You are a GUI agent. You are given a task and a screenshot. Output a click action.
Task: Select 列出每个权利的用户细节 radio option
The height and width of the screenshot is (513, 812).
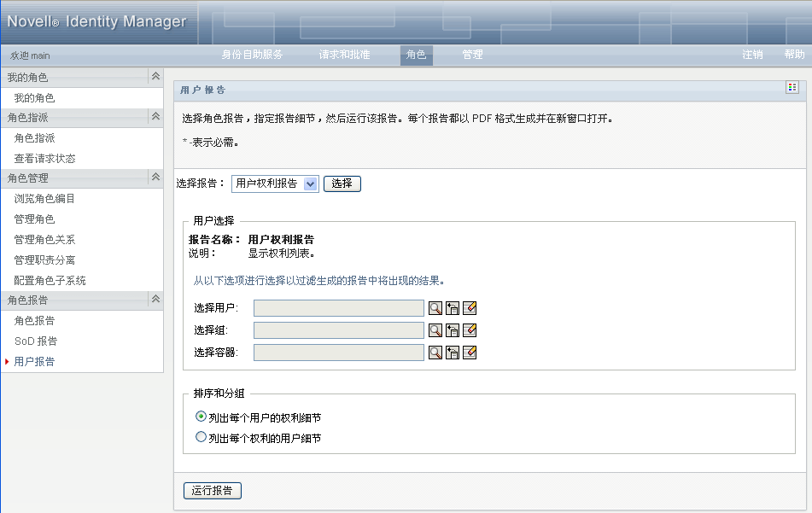coord(201,437)
